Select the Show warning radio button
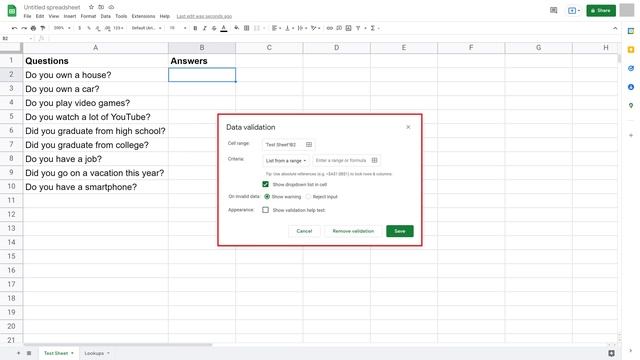Image resolution: width=640 pixels, height=360 pixels. tap(267, 197)
